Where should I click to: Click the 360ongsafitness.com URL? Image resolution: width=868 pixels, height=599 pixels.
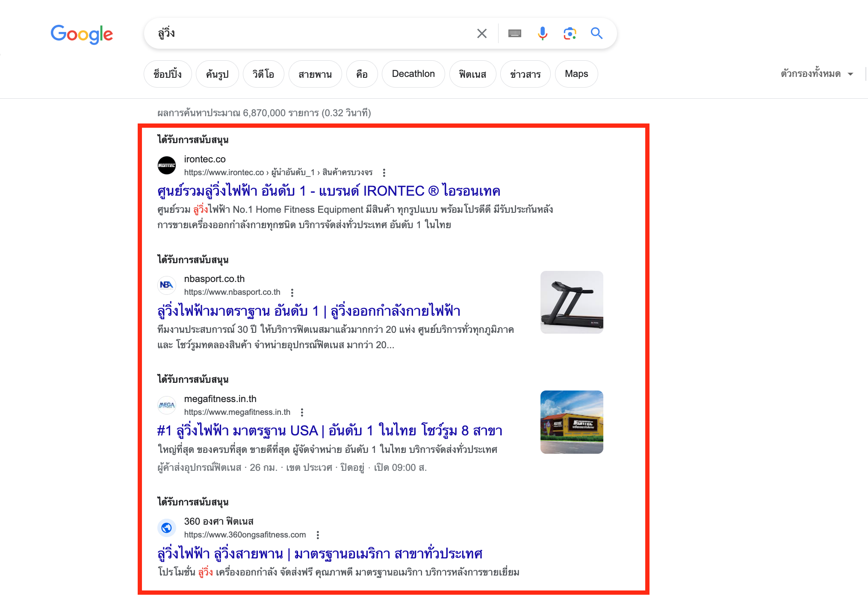[x=245, y=534]
